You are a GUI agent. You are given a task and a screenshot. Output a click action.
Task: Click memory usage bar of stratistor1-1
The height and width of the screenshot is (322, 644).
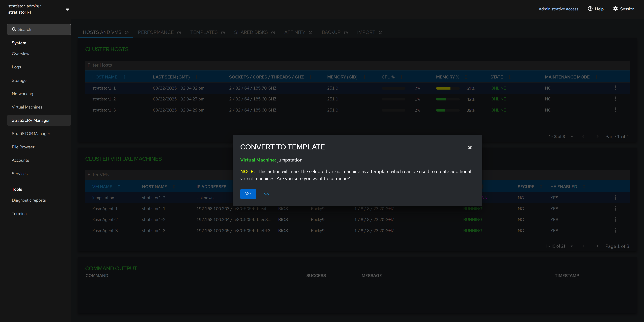pyautogui.click(x=447, y=89)
